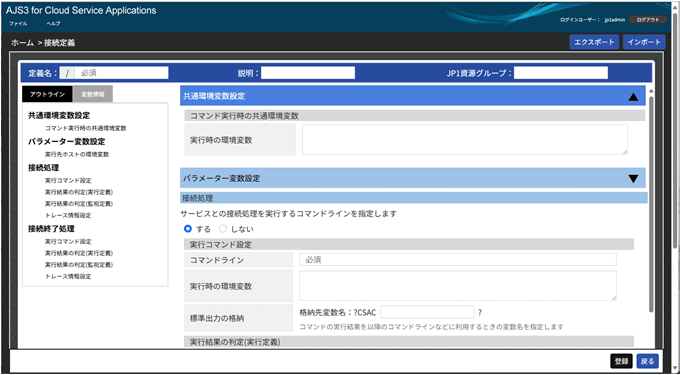Click the エクスポート button
Image resolution: width=681 pixels, height=375 pixels.
point(594,42)
